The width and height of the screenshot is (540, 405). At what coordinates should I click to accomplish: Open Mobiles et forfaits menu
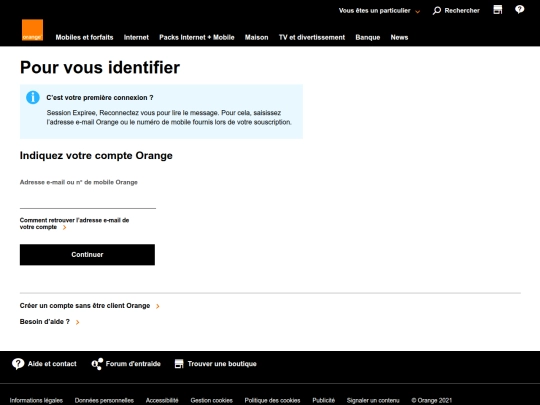coord(84,38)
